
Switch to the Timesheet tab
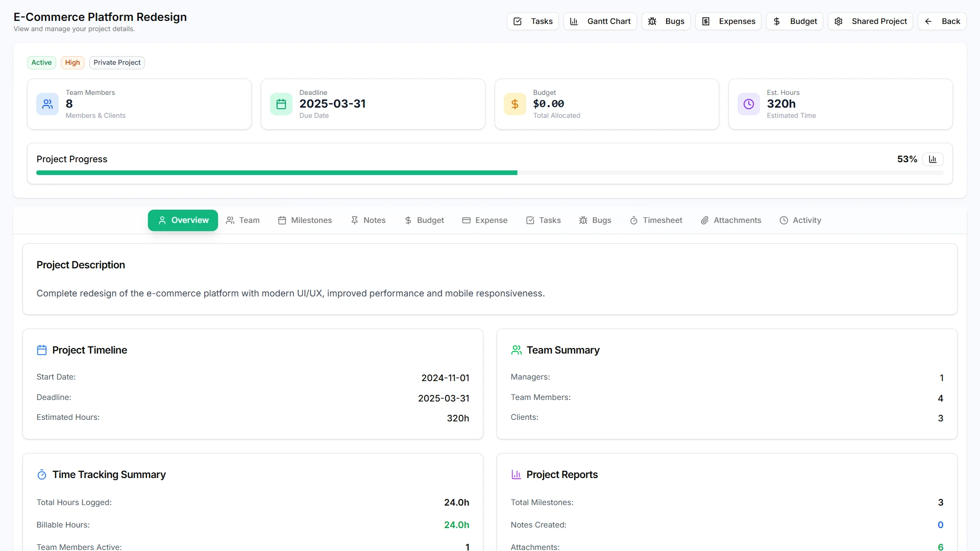[x=656, y=220]
